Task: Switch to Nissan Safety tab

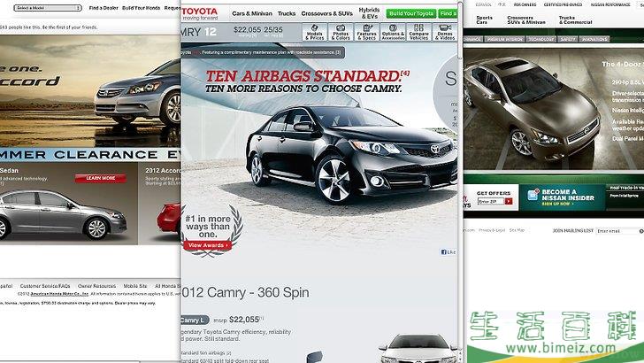Action: pos(568,40)
